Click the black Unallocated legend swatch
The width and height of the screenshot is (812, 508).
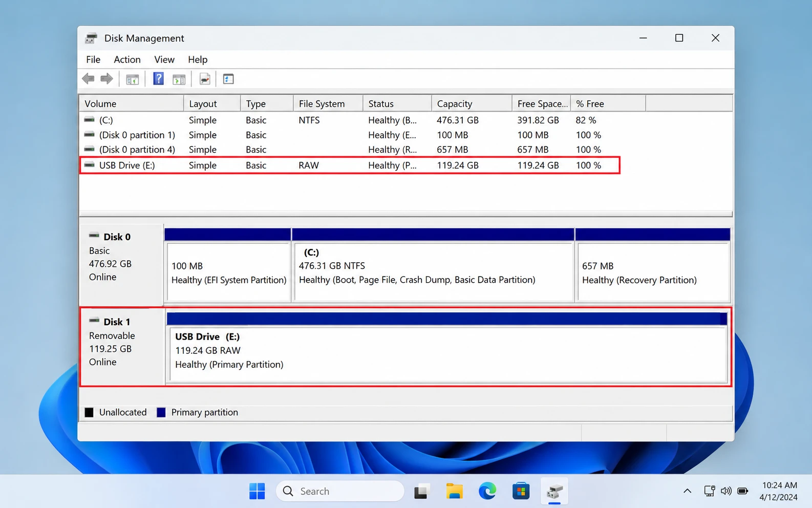[89, 412]
